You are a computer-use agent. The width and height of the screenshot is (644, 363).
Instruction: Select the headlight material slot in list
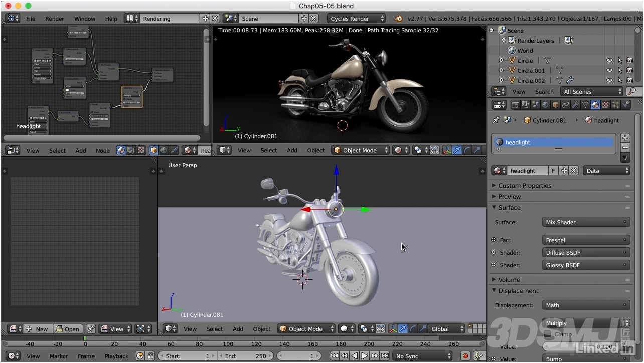[554, 142]
